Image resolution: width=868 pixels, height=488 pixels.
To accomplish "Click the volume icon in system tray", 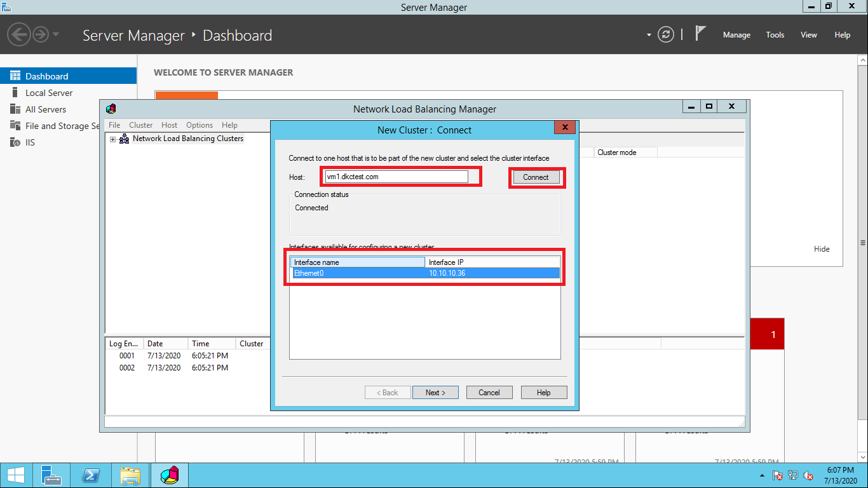I will tap(809, 475).
